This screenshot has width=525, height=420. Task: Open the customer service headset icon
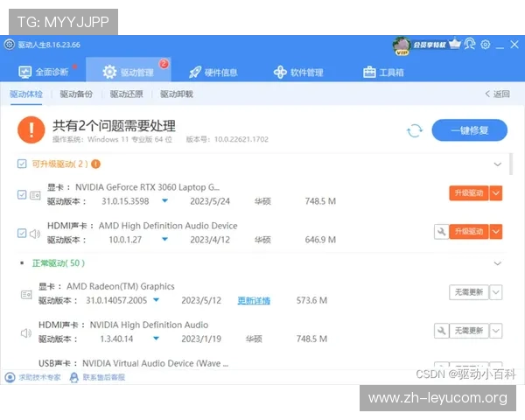470,44
